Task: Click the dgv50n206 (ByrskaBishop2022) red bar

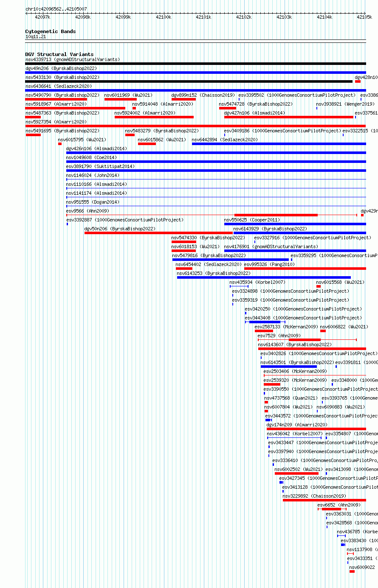Action: pyautogui.click(x=159, y=233)
